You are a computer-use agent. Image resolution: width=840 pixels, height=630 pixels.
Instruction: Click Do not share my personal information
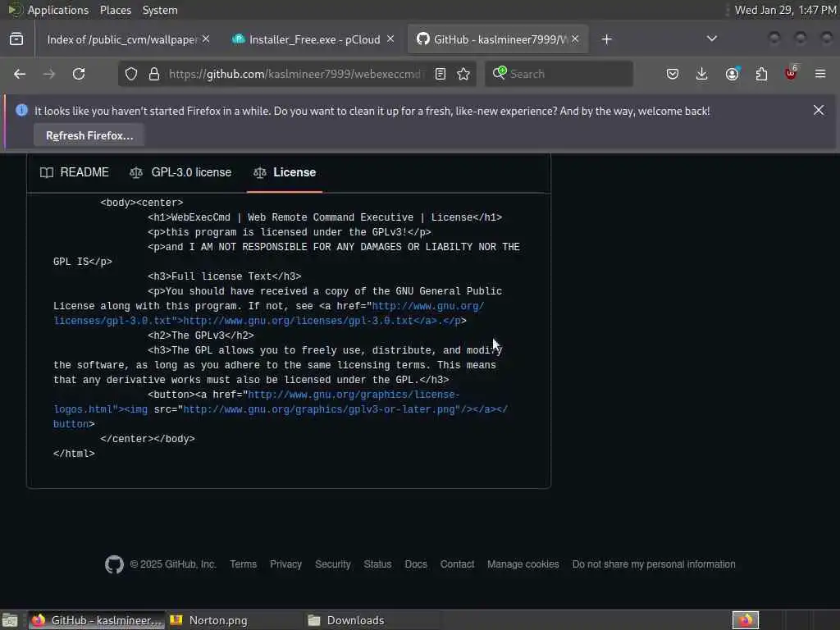654,564
